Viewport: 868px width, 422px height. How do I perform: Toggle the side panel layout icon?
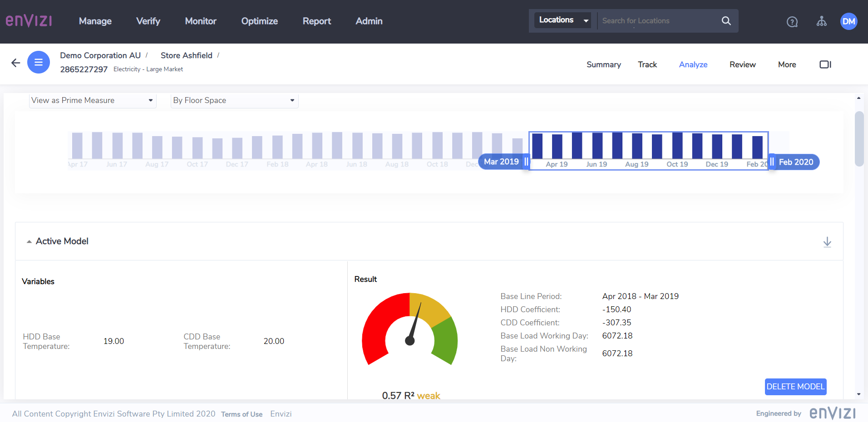[825, 64]
